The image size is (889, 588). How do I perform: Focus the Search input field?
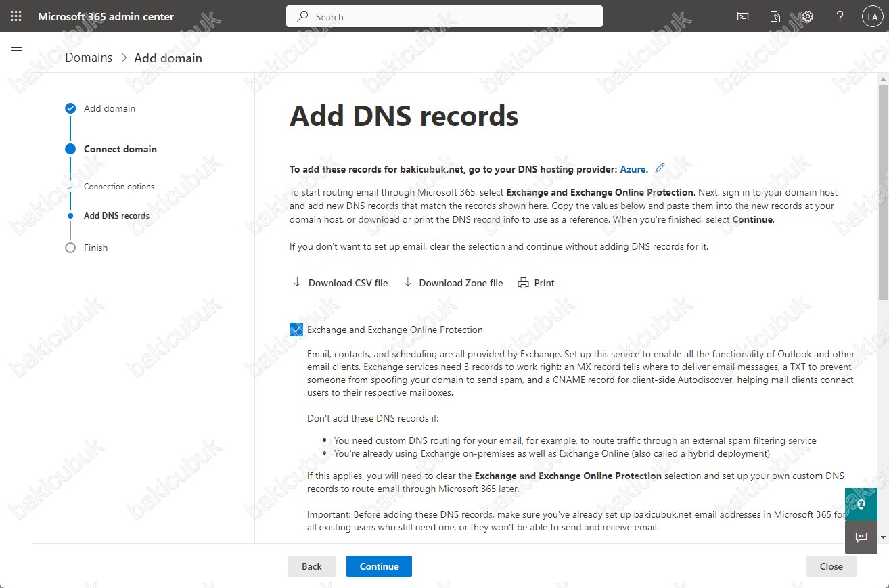point(444,16)
